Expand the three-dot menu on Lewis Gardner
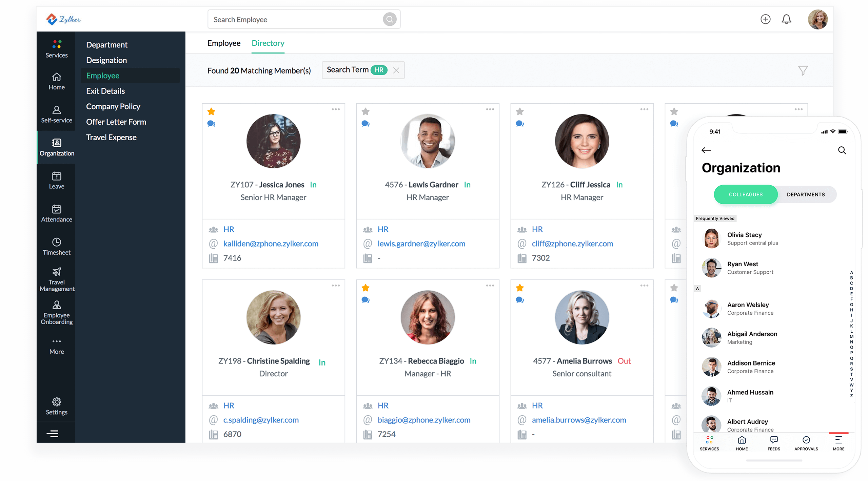868x481 pixels. 490,109
